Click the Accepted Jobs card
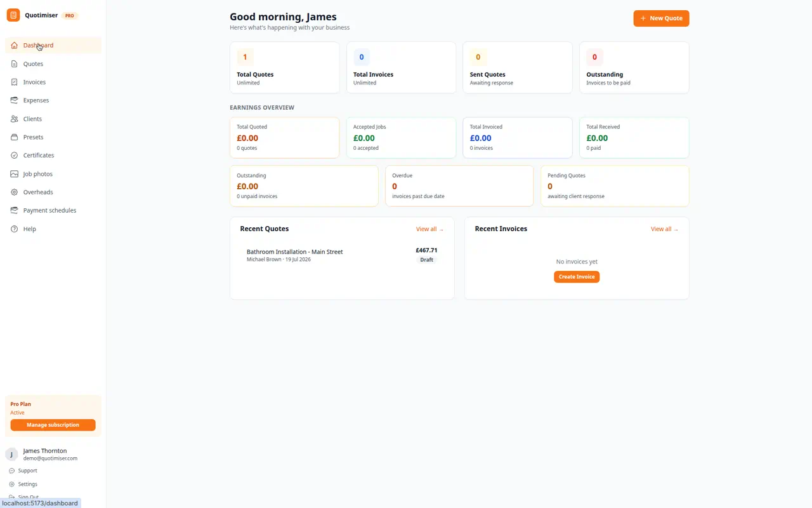812x508 pixels. point(401,138)
